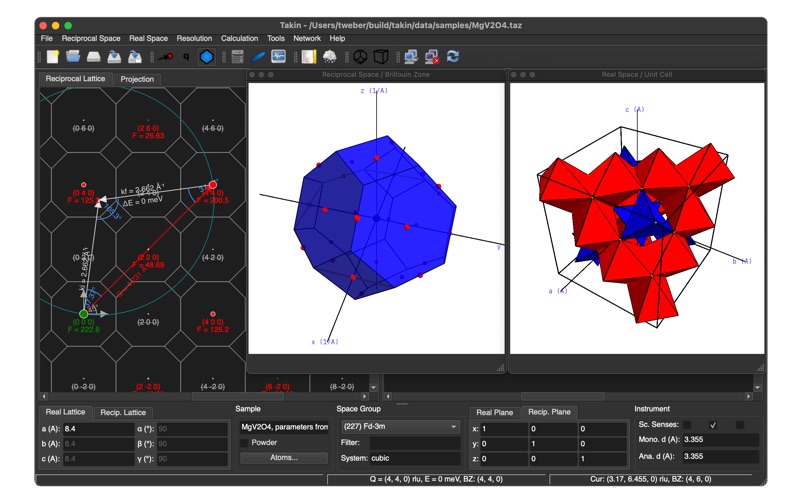Viewport: 800px width, 500px height.
Task: Click the x row first value field
Action: point(502,429)
